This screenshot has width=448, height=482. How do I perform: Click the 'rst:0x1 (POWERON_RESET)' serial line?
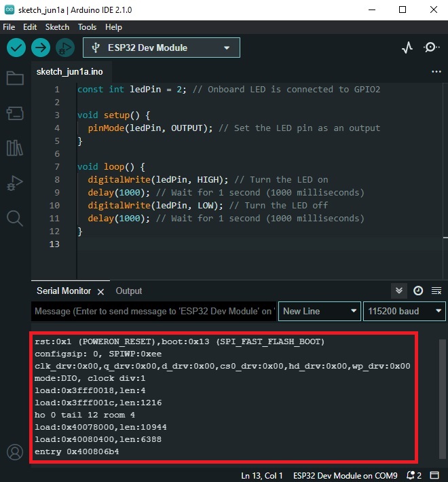click(x=179, y=341)
